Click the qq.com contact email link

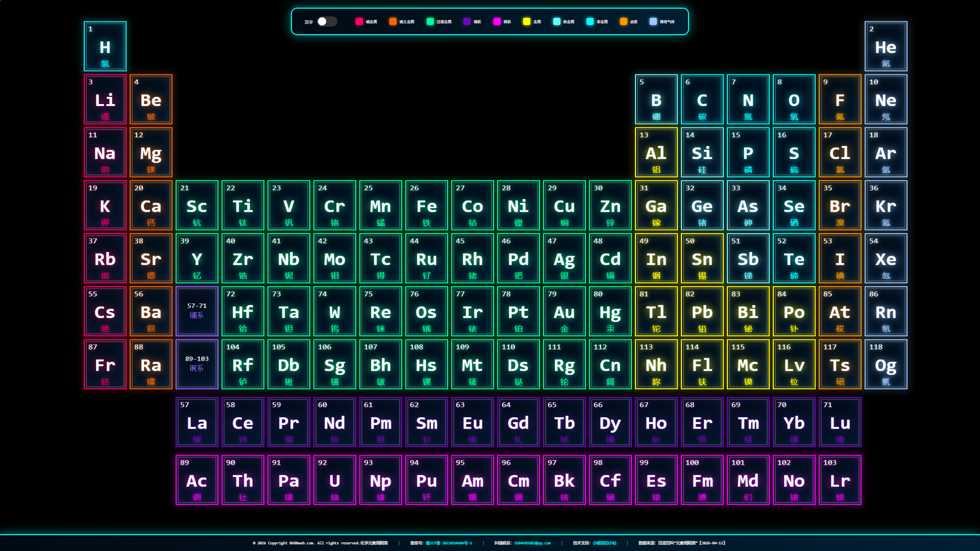(x=532, y=543)
